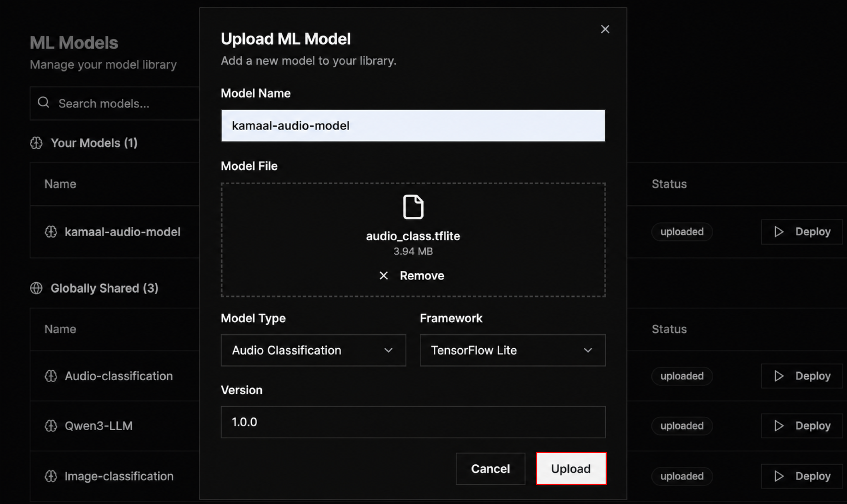The image size is (847, 504).
Task: Click the Name header in Your Models table
Action: pos(60,184)
